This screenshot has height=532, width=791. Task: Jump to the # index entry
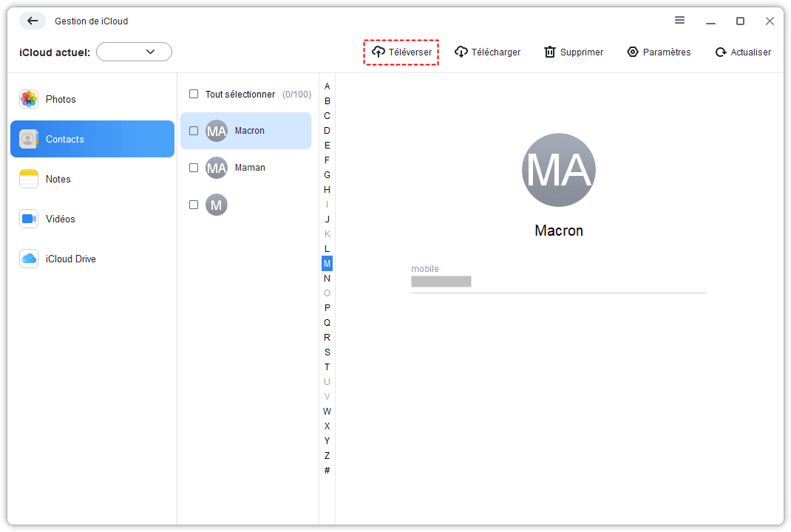(x=327, y=471)
